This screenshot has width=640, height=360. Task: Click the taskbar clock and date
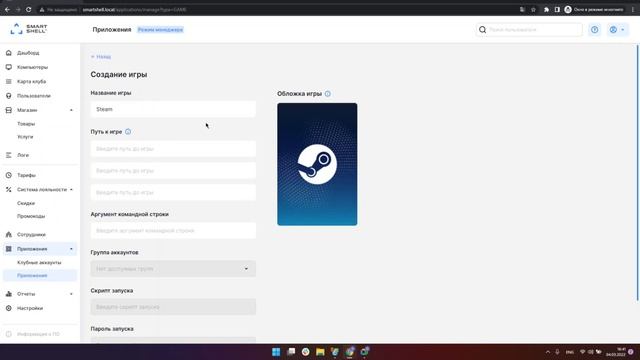click(616, 352)
